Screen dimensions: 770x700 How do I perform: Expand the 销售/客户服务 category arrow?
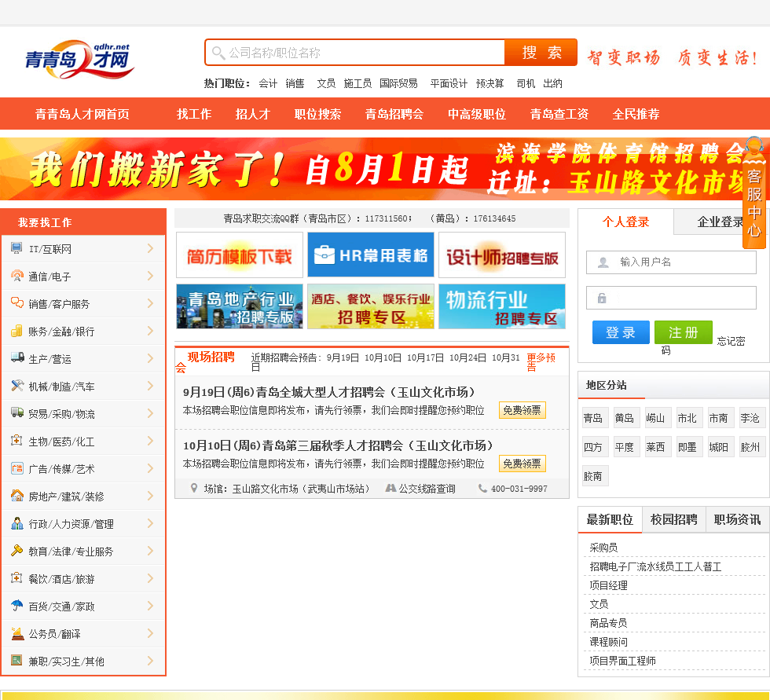point(150,303)
